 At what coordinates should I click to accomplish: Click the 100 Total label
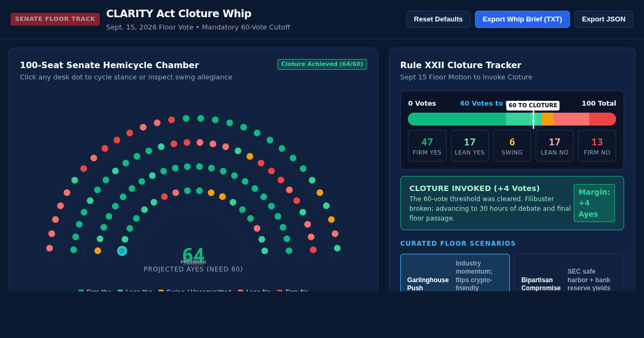[599, 104]
